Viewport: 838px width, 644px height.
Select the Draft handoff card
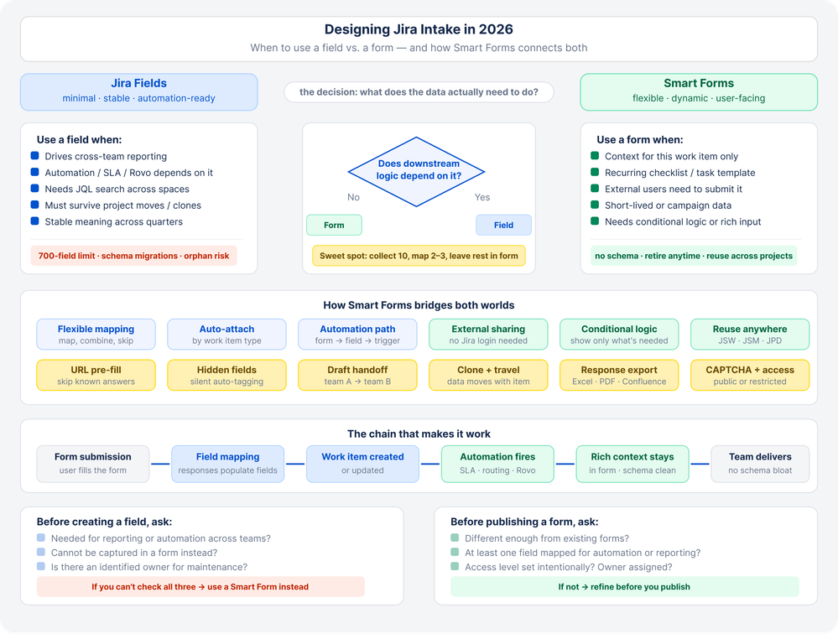(357, 375)
